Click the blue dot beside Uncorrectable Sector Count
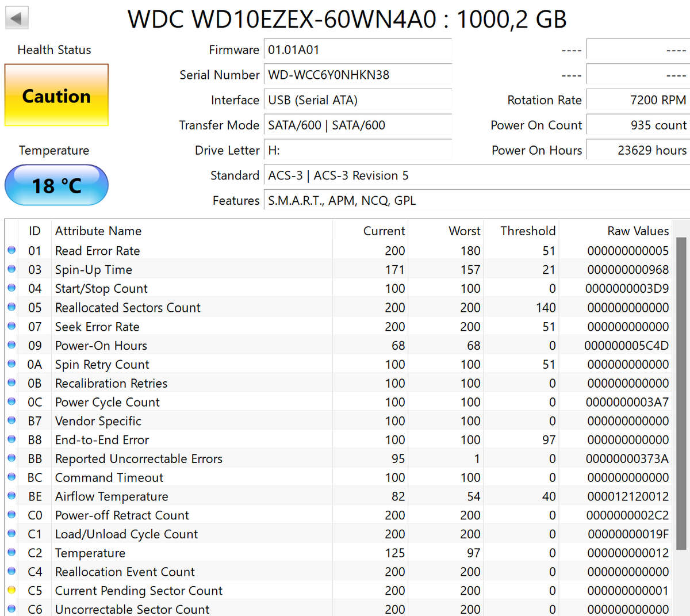690x616 pixels. click(x=12, y=609)
